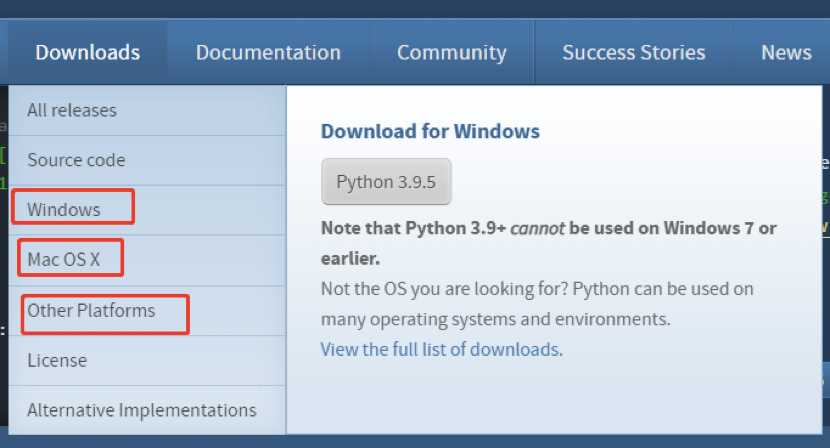Select Source code in Downloads submenu

click(147, 160)
